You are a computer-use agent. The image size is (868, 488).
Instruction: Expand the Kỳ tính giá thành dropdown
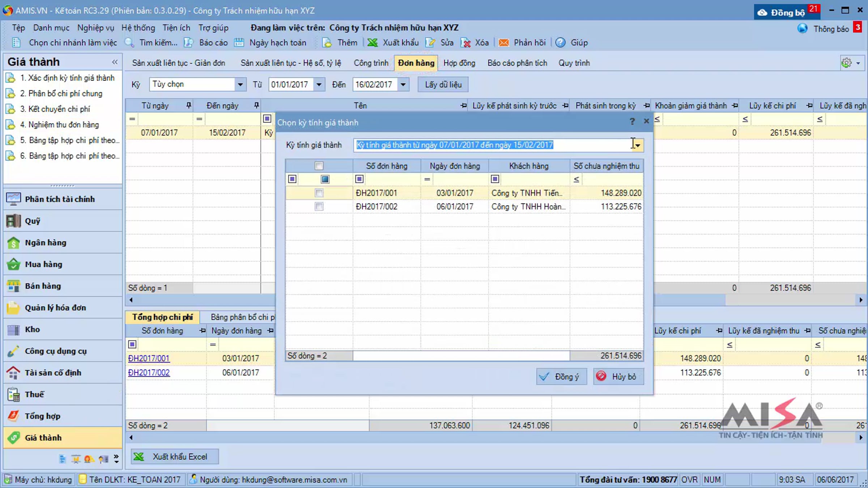point(638,145)
